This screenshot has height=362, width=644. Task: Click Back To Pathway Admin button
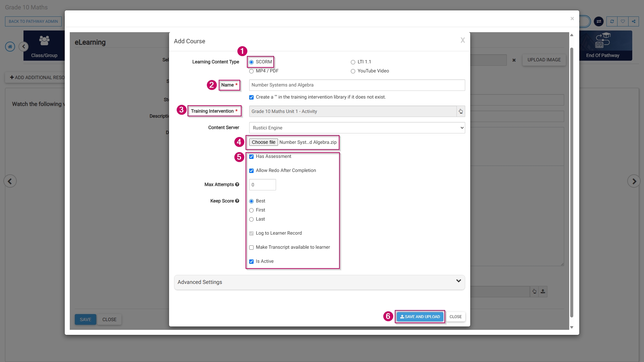pyautogui.click(x=33, y=21)
